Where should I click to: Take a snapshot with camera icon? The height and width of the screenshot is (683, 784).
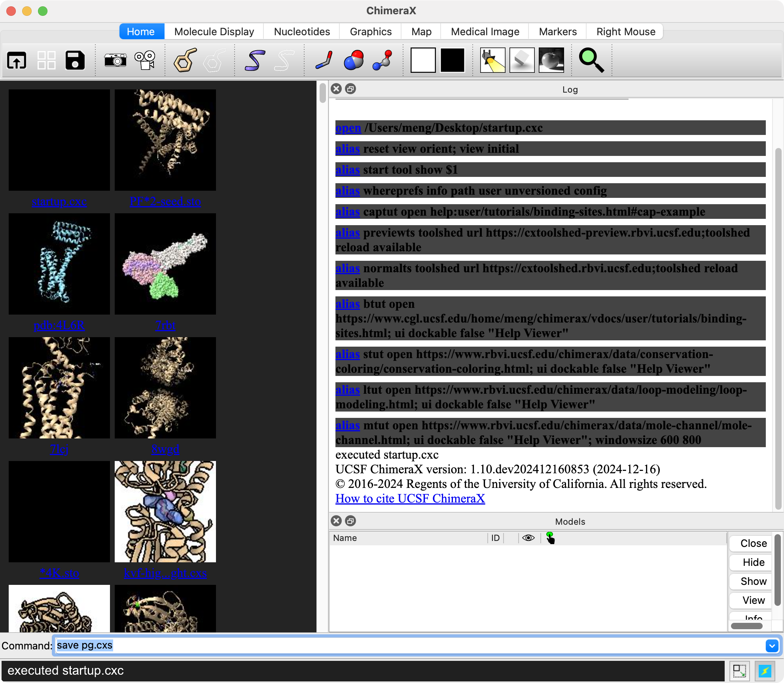coord(115,61)
